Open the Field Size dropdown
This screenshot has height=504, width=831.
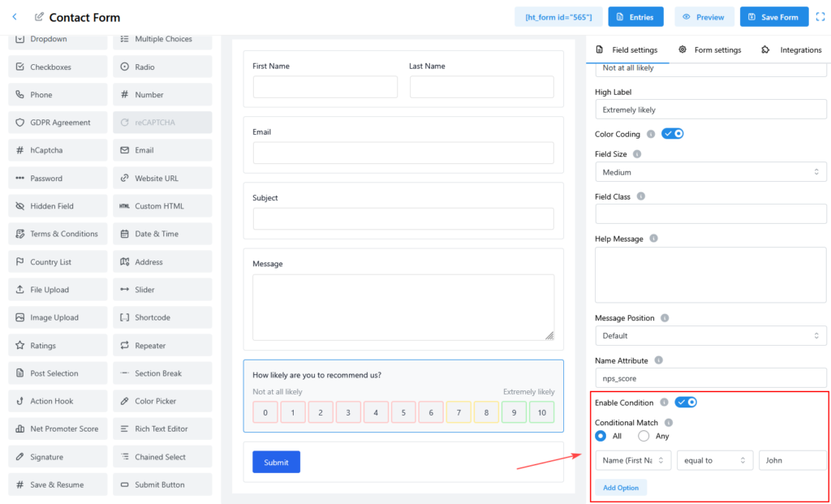(x=710, y=172)
